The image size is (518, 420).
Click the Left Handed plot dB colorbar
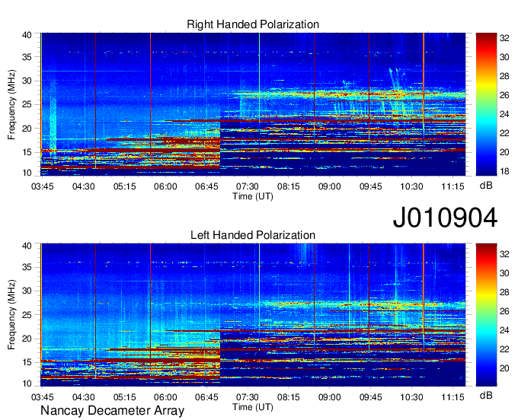[x=486, y=315]
